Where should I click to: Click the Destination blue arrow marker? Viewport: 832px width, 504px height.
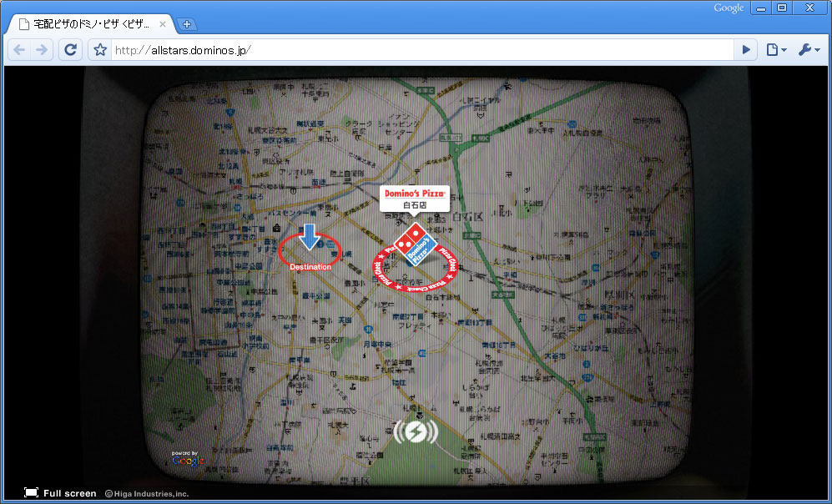(x=310, y=237)
